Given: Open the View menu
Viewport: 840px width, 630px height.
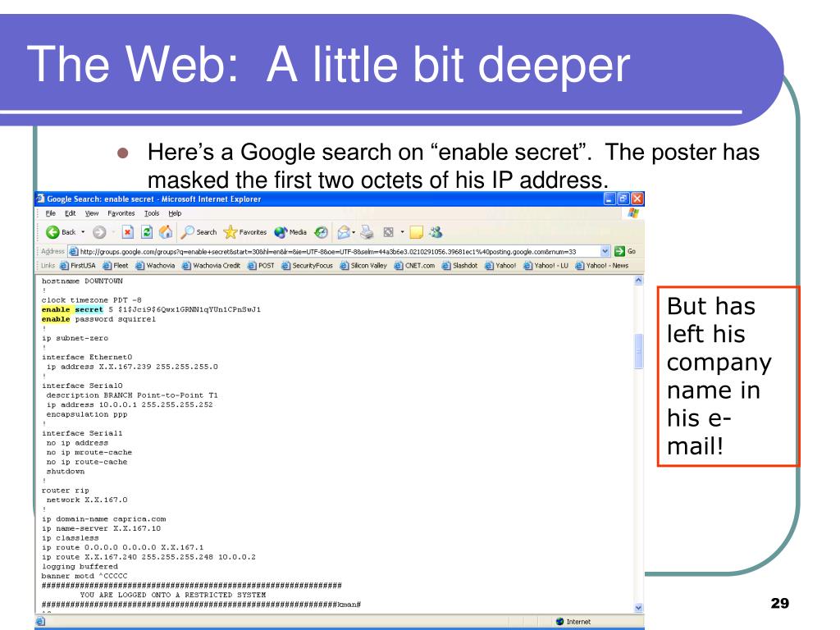Looking at the screenshot, I should [92, 213].
